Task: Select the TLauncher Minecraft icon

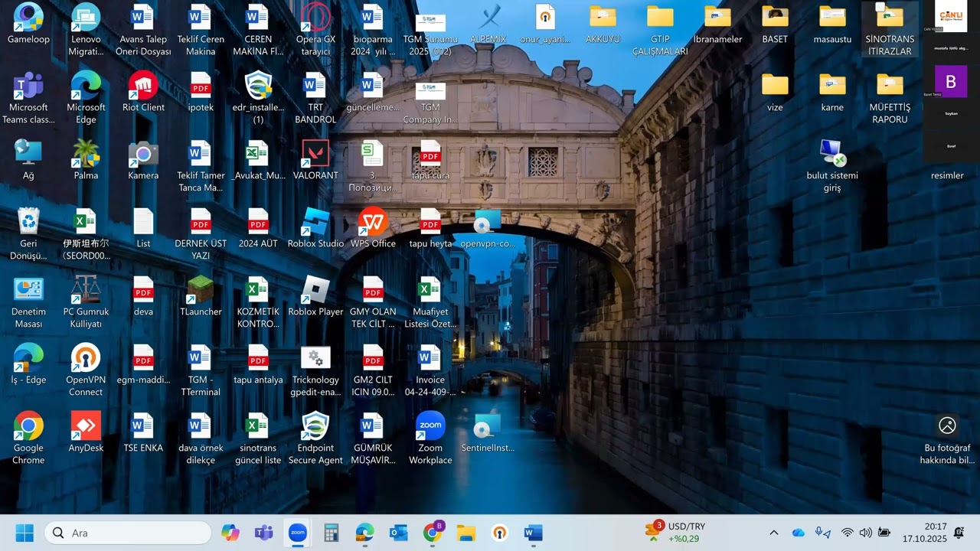Action: click(201, 297)
